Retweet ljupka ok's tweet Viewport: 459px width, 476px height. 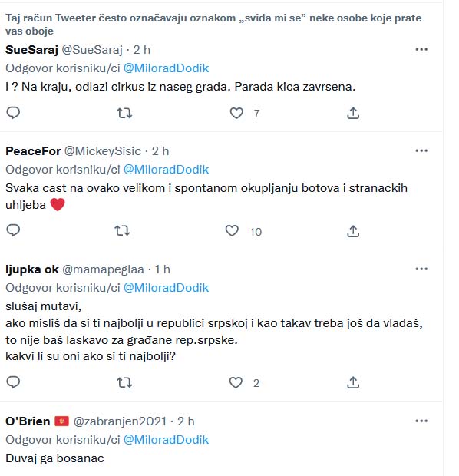click(x=124, y=383)
